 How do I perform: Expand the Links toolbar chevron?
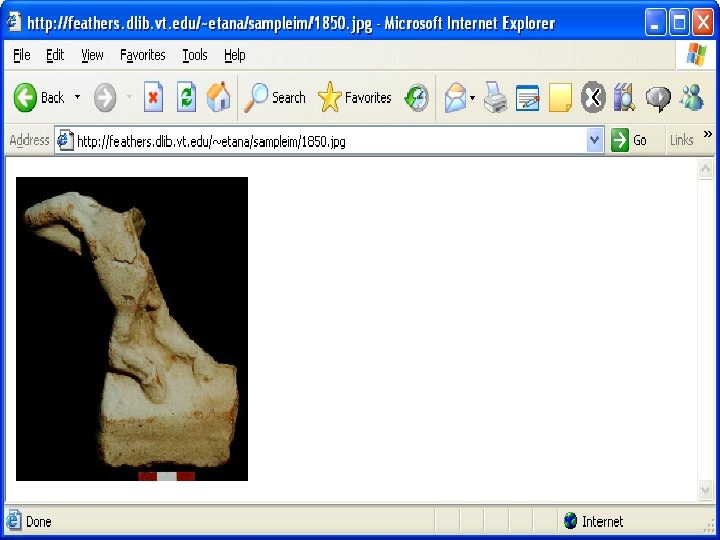coord(708,135)
